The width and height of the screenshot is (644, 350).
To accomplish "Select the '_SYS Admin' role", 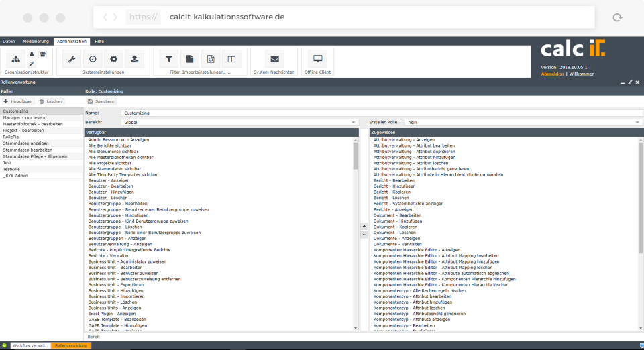I will tap(42, 176).
